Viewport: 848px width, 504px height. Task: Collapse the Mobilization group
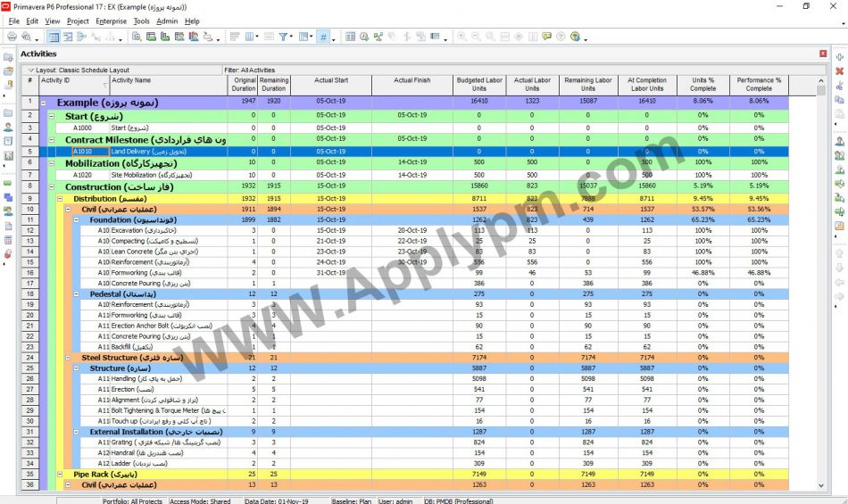pyautogui.click(x=52, y=163)
